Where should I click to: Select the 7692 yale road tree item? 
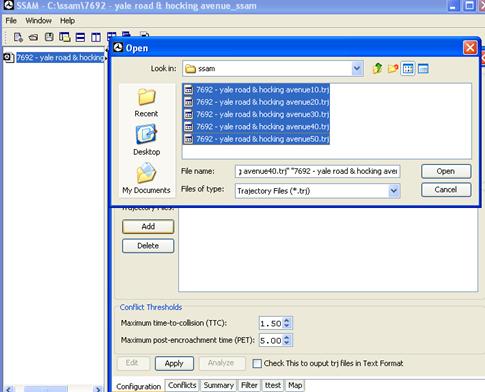(60, 58)
